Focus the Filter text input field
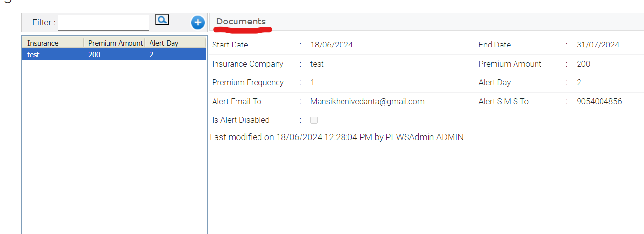644x234 pixels. pos(103,23)
